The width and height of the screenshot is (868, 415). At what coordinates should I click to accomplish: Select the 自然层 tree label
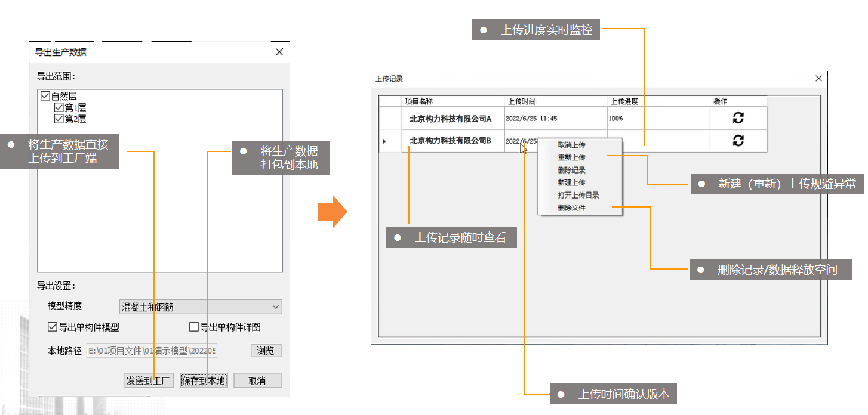coord(64,96)
